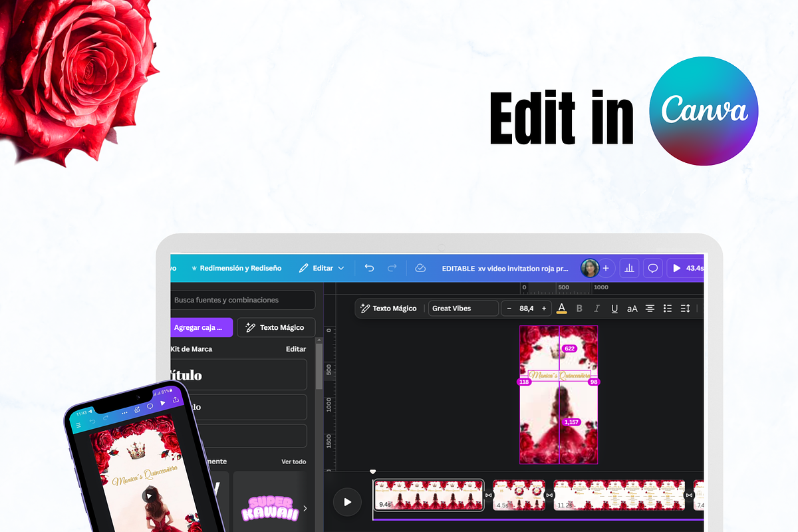
Task: Click the text panel vertical scrollbar
Action: (x=319, y=366)
